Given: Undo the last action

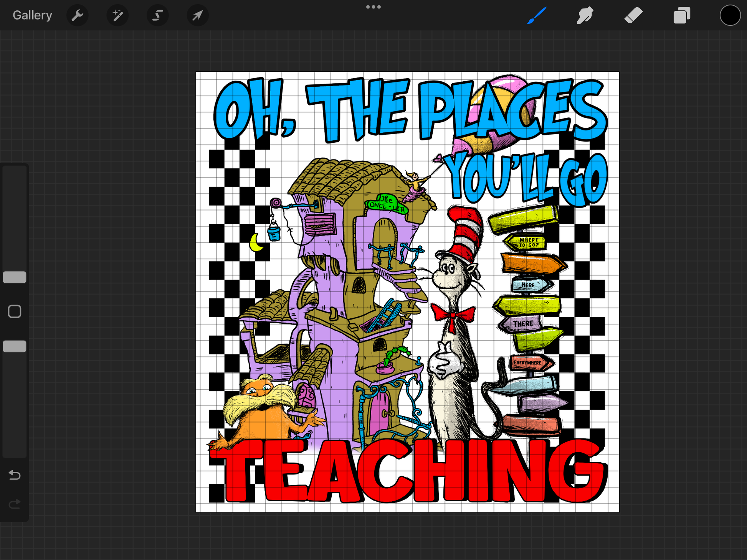Looking at the screenshot, I should click(15, 475).
